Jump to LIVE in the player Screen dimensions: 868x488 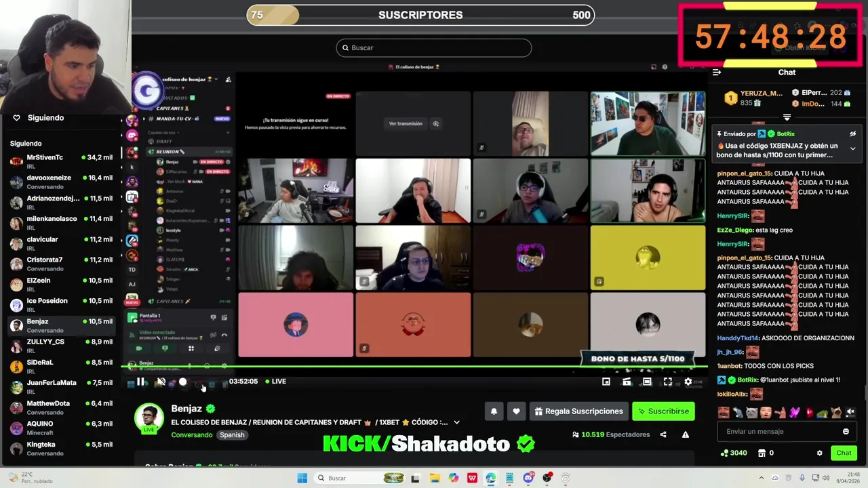click(275, 382)
